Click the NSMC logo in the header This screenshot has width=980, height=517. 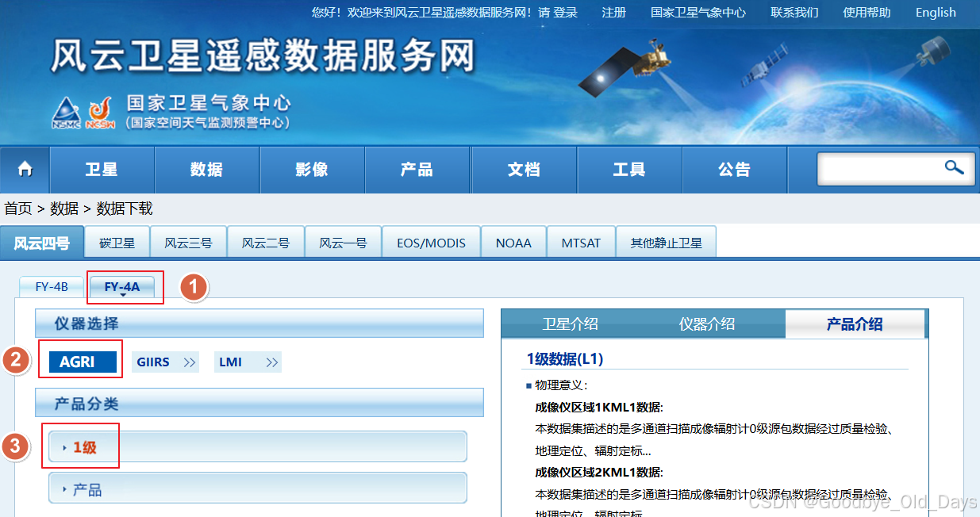66,113
